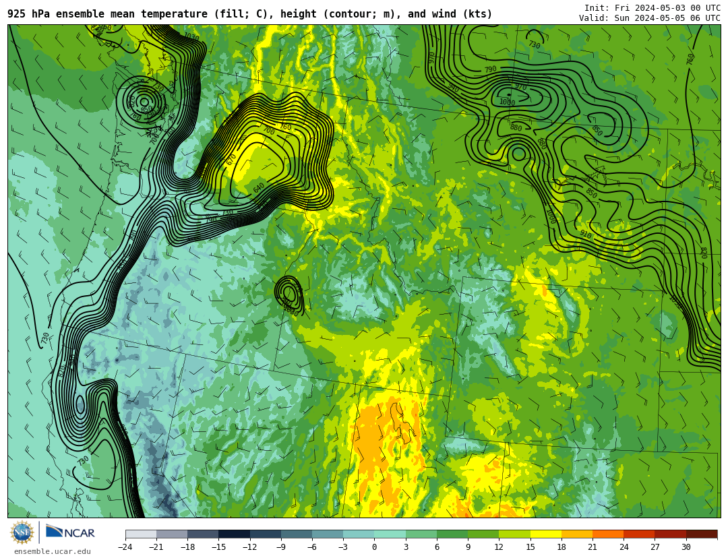
Task: Pick the color swatch between 3 and 6
Action: 421,534
